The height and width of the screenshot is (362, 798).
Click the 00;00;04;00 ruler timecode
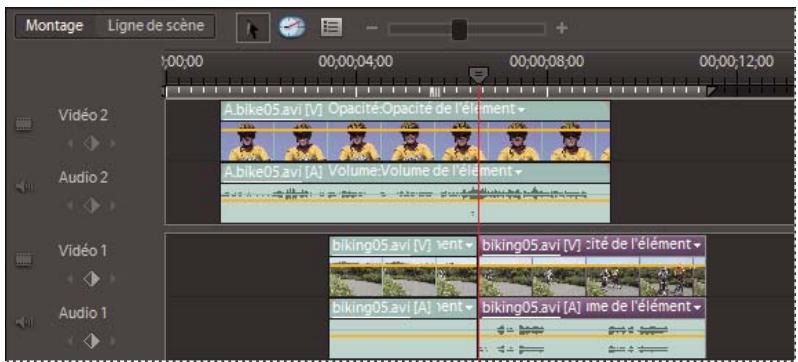pos(355,62)
